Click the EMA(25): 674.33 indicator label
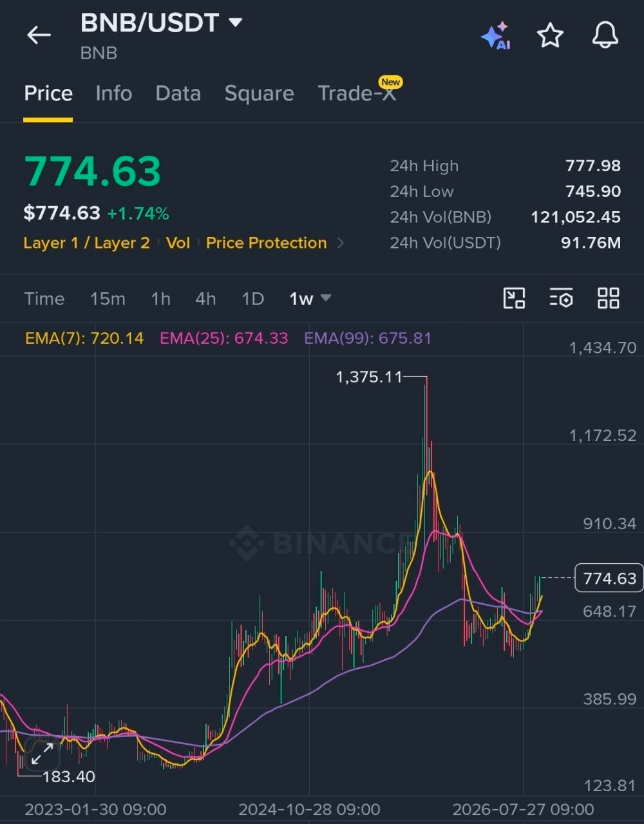 pyautogui.click(x=223, y=338)
